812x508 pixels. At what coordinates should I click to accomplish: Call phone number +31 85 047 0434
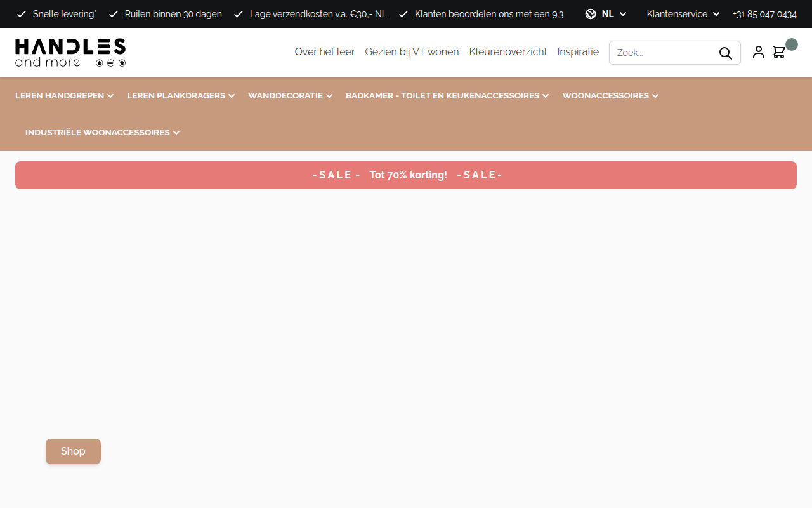[764, 14]
